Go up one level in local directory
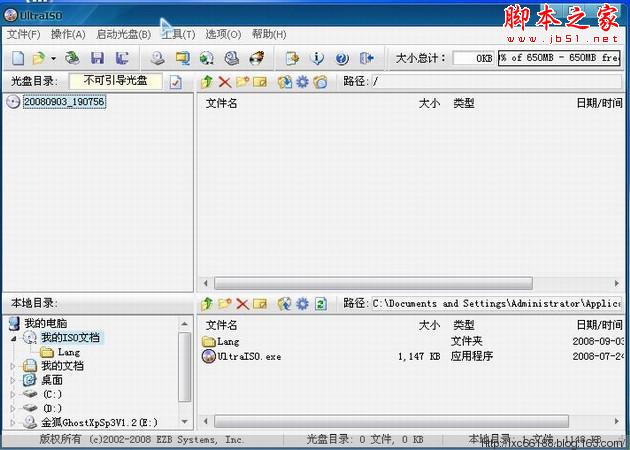Image resolution: width=630 pixels, height=450 pixels. tap(207, 304)
